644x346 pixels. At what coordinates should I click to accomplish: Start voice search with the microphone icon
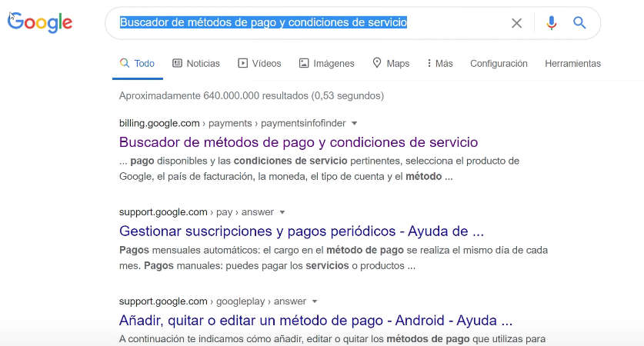click(x=551, y=23)
